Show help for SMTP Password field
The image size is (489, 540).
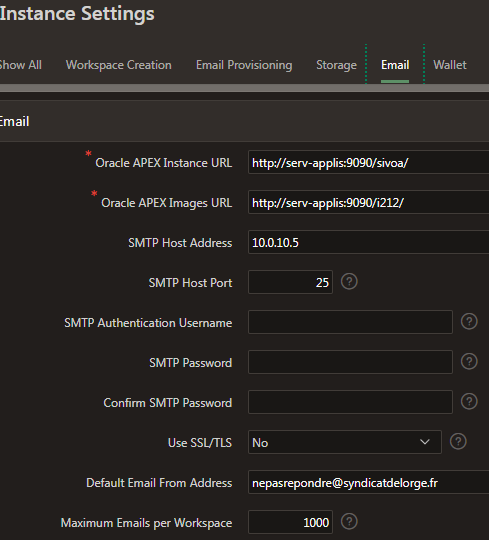(469, 362)
